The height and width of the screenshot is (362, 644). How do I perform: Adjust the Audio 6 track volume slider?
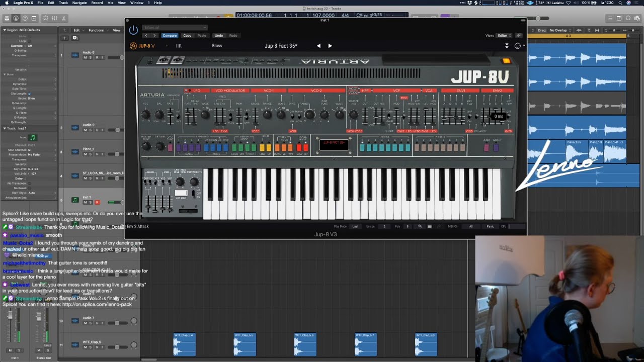[121, 57]
